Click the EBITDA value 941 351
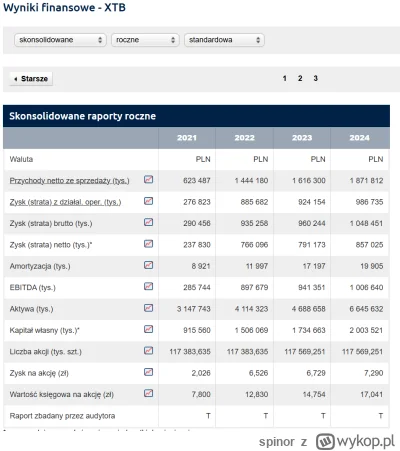Screen dimensions: 400x451 click(312, 288)
